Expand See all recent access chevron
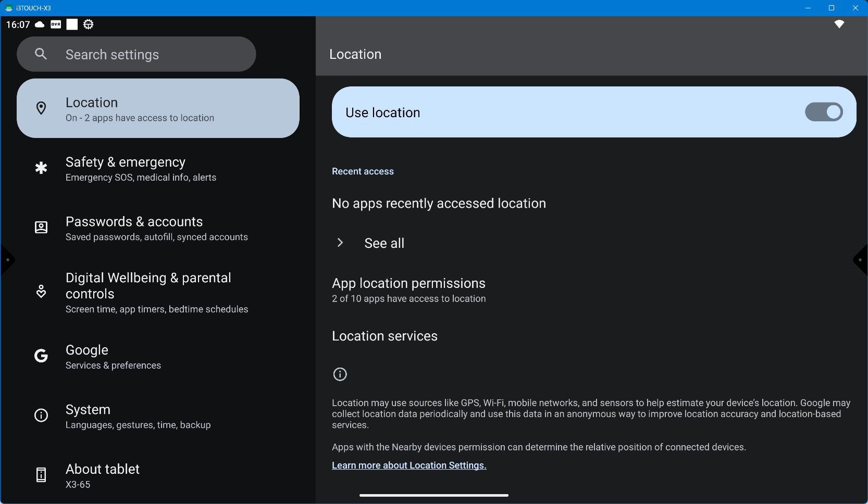The image size is (868, 504). coord(340,243)
